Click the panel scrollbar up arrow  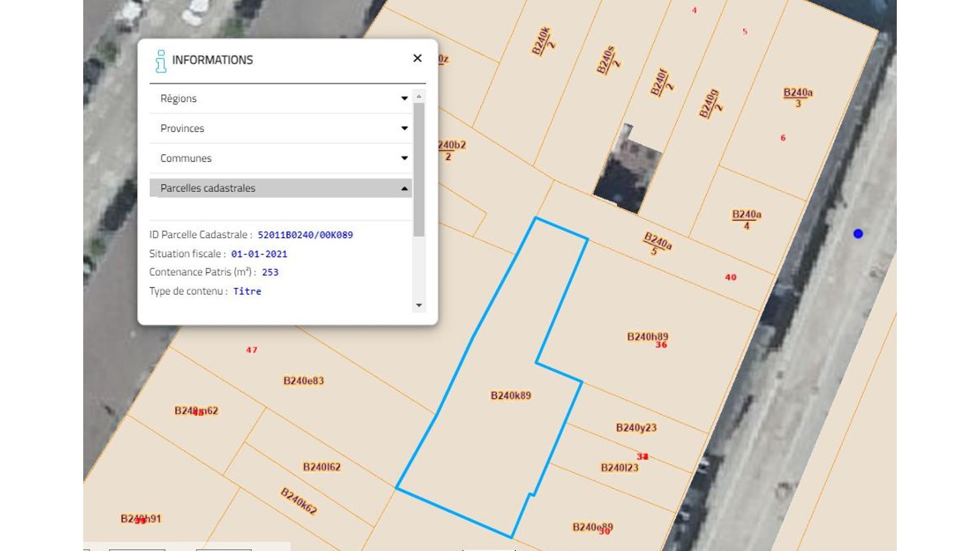click(x=419, y=96)
